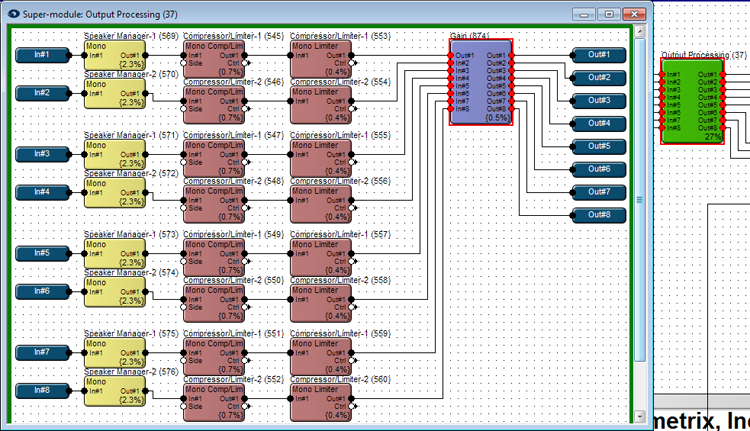Maximize the Super-module window
Image resolution: width=750 pixels, height=431 pixels.
pyautogui.click(x=609, y=14)
